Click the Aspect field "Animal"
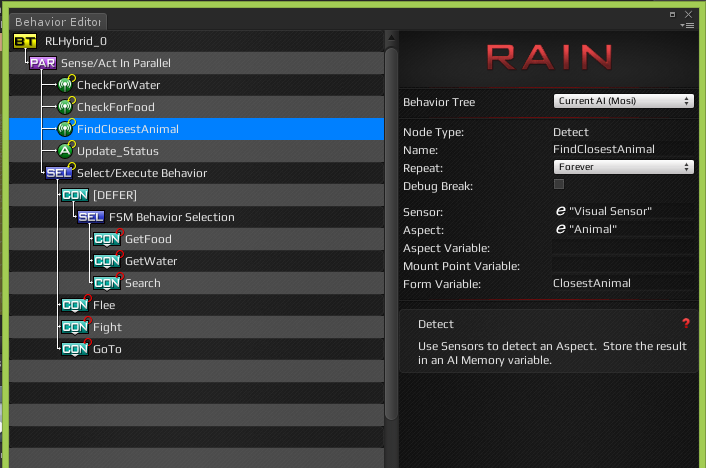The width and height of the screenshot is (706, 468). [623, 229]
